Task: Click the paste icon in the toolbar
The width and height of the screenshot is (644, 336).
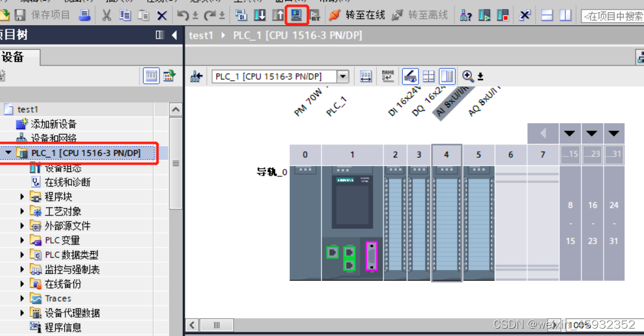Action: [x=143, y=15]
